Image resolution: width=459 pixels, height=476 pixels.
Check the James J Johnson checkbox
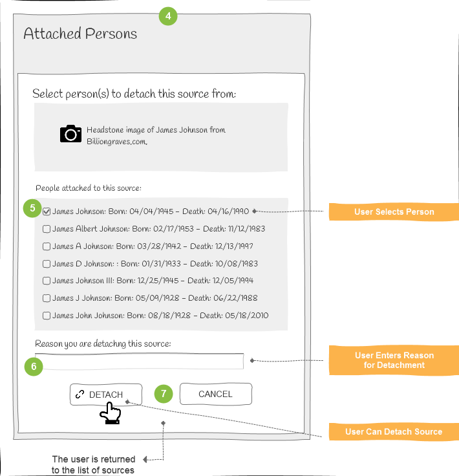pos(47,298)
